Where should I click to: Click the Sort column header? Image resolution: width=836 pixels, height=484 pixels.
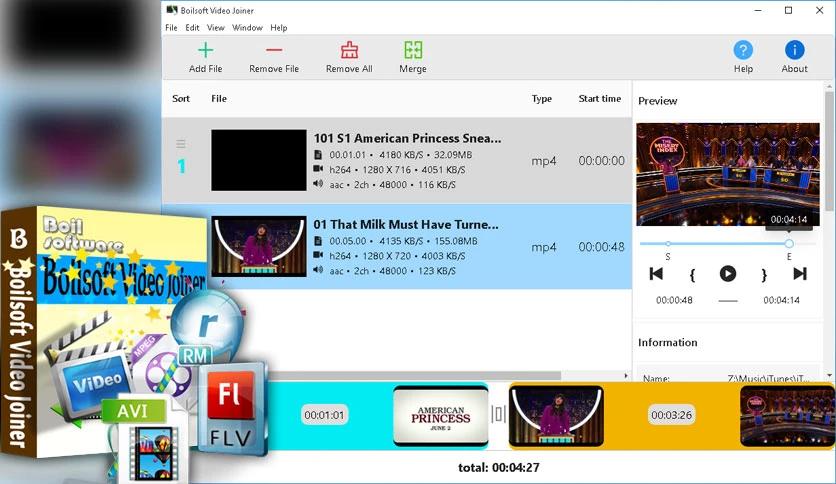coord(181,99)
